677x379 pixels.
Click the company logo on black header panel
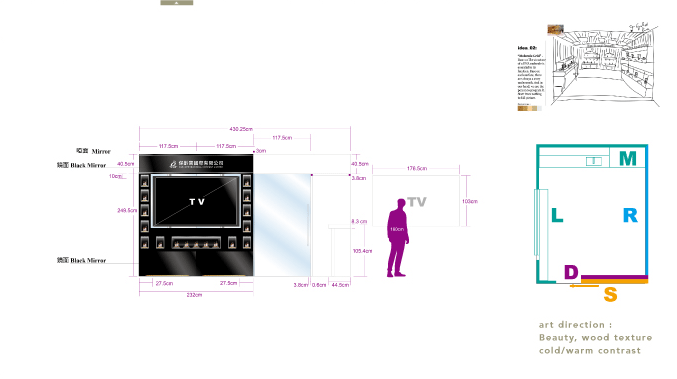[x=196, y=164]
